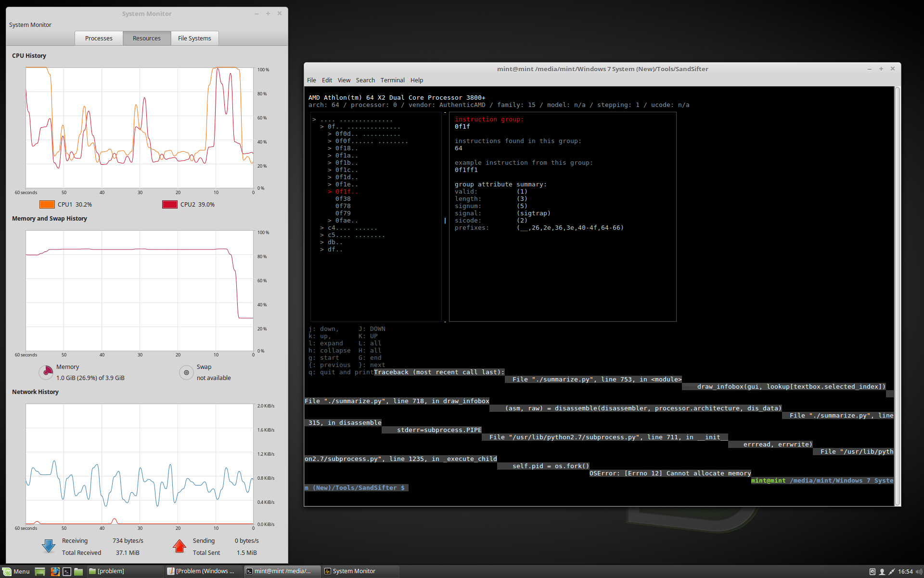This screenshot has height=578, width=924.
Task: Open the Mint Menu button
Action: tap(16, 571)
